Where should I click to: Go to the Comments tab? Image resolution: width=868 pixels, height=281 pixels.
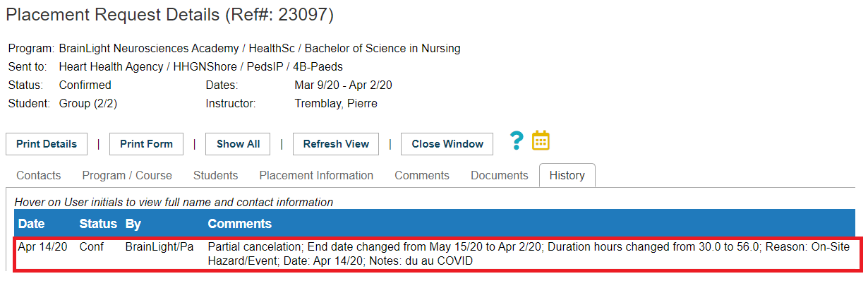[422, 176]
